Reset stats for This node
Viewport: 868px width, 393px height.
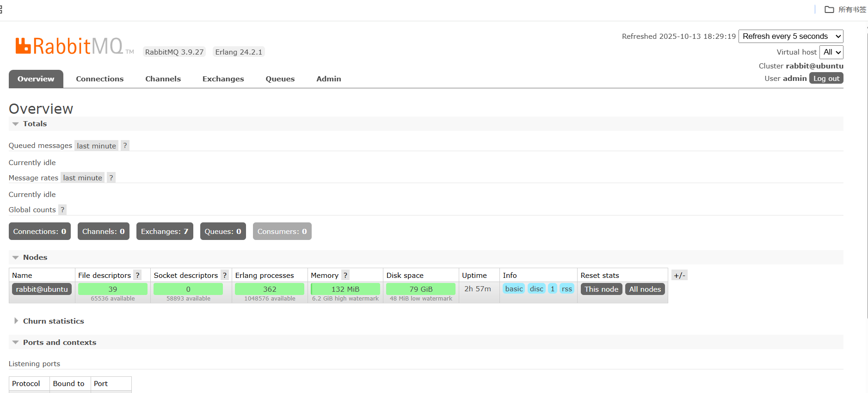pyautogui.click(x=601, y=289)
